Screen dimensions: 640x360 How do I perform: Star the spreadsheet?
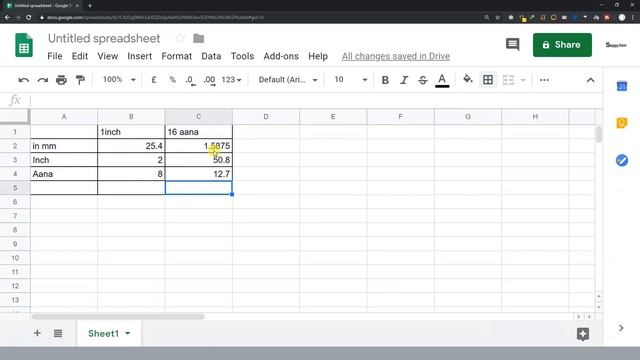coord(180,38)
